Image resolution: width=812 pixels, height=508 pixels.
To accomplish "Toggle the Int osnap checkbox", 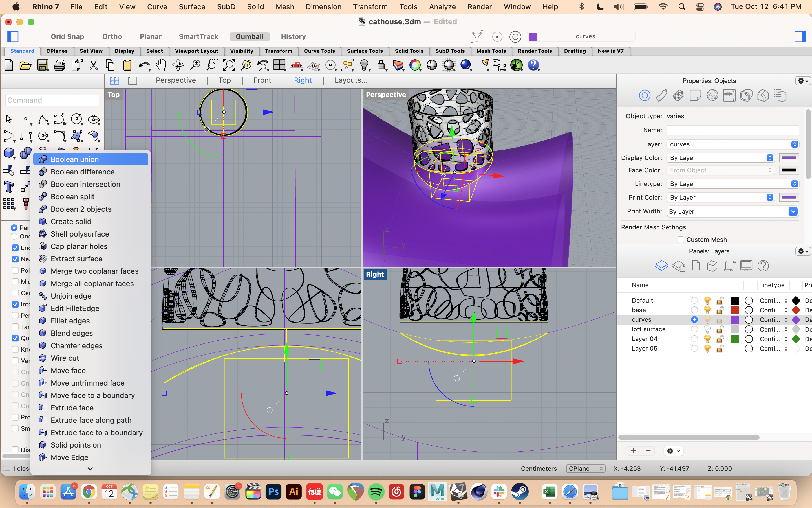I will pos(15,305).
